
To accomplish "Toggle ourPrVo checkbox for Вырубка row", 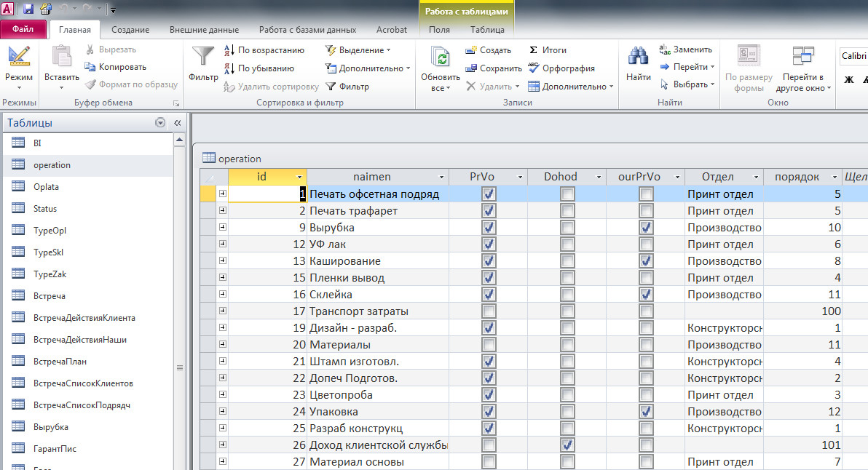I will tap(645, 228).
